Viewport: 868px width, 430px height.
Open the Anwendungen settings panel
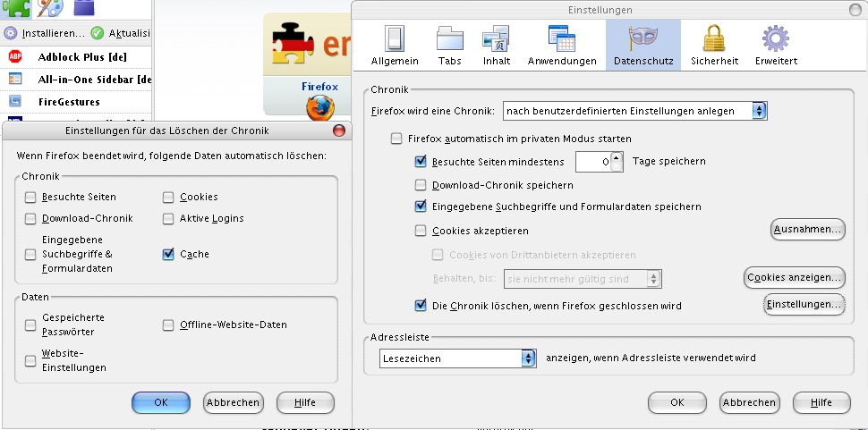tap(561, 46)
